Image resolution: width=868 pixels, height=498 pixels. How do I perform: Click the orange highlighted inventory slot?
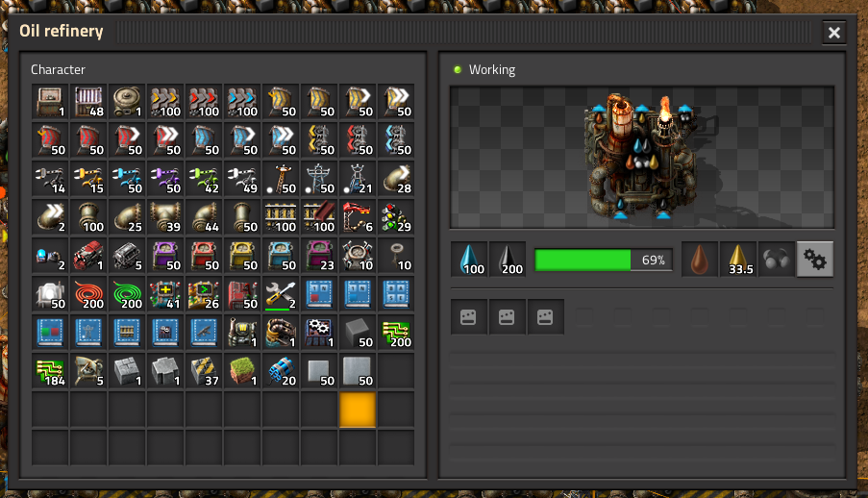[x=358, y=410]
